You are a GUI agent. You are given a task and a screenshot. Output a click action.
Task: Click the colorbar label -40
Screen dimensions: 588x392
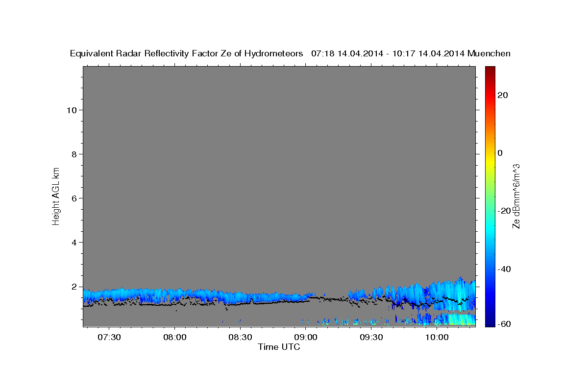point(505,269)
